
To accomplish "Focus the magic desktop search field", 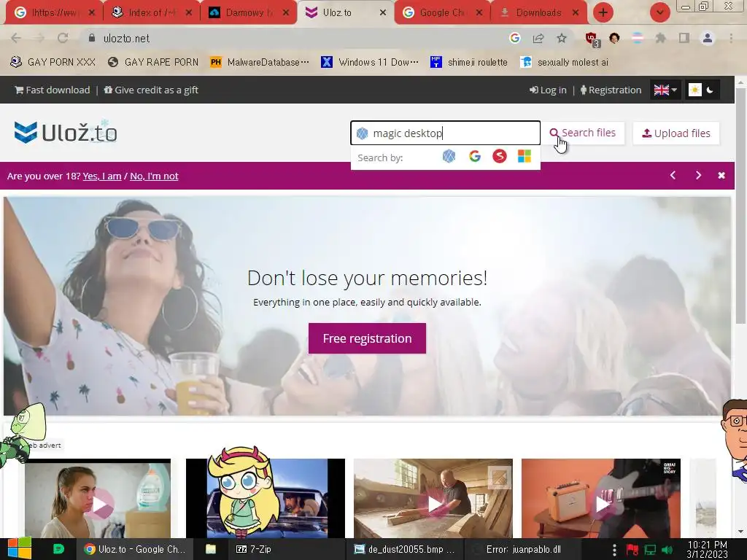I will pos(446,133).
